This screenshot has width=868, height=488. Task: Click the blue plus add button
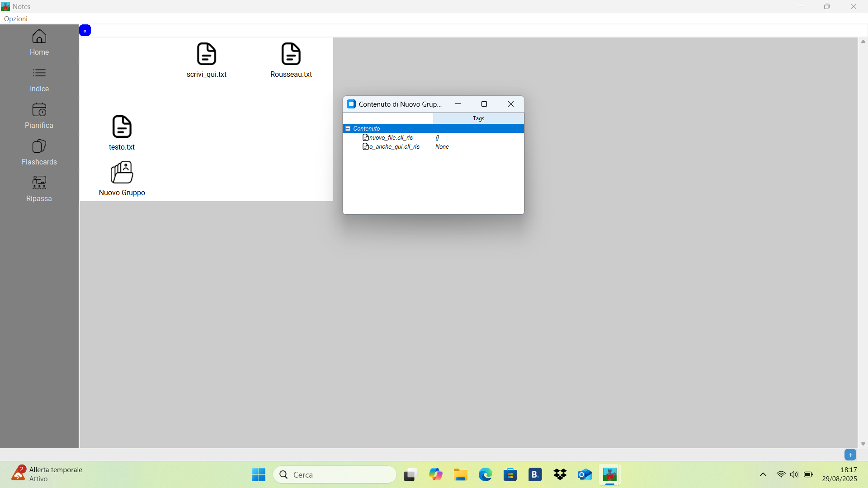[850, 455]
